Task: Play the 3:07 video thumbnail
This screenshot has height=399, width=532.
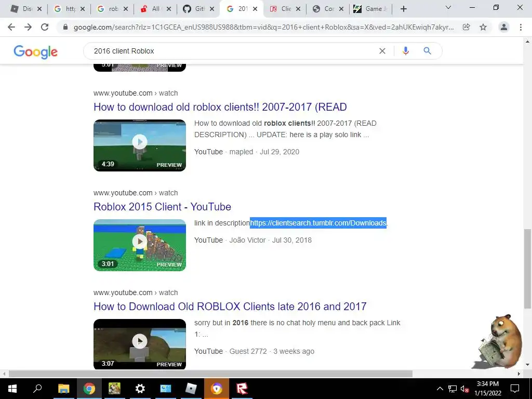Action: tap(140, 344)
